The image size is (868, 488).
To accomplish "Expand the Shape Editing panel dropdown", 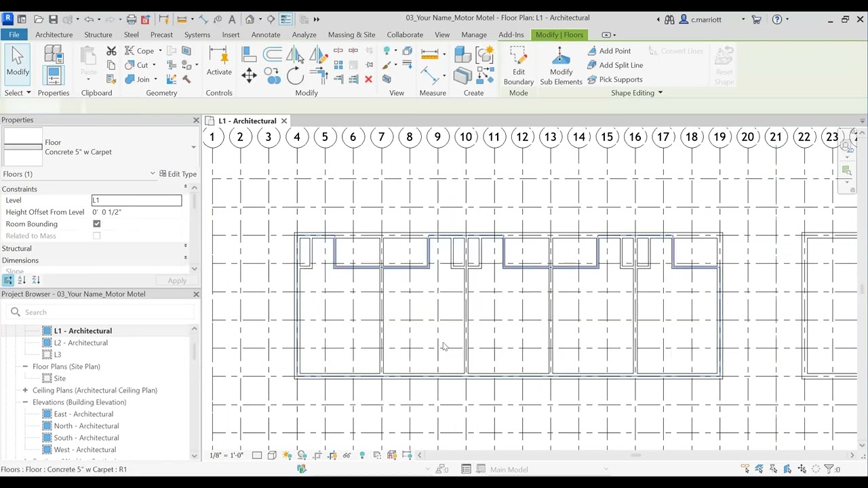I will (x=637, y=93).
